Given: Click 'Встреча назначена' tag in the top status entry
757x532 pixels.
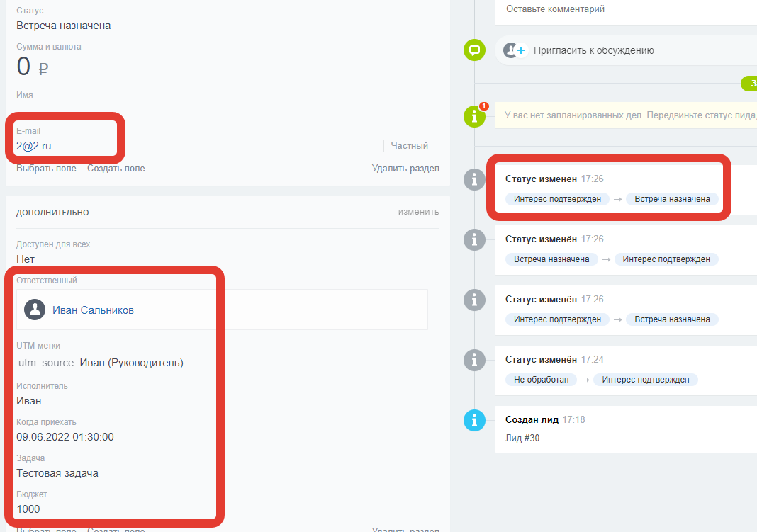Looking at the screenshot, I should (x=672, y=199).
